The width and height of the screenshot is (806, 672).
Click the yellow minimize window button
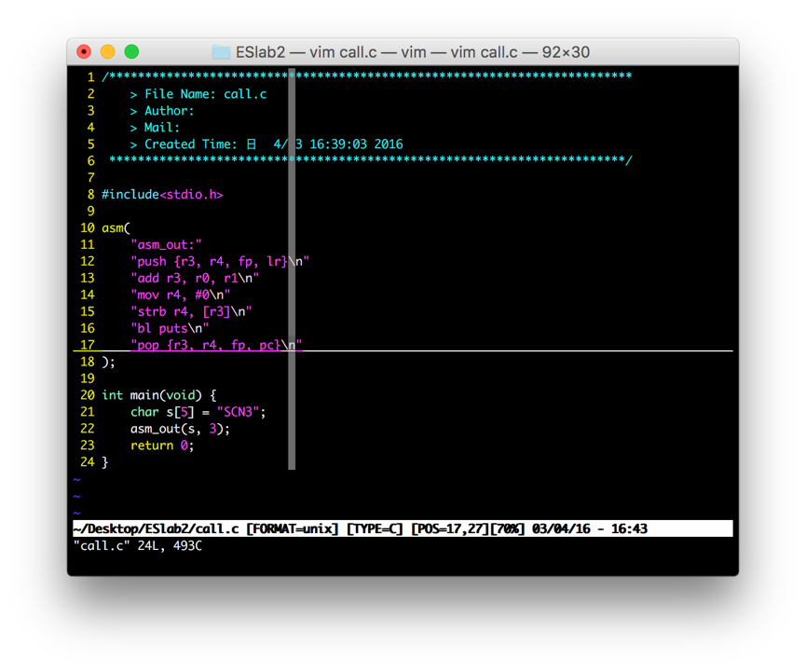click(x=108, y=52)
